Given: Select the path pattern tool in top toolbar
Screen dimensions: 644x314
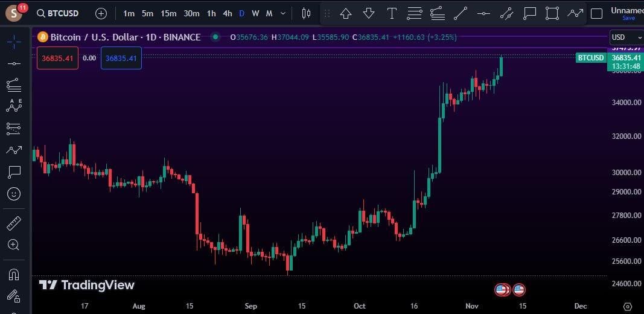Looking at the screenshot, I should (575, 13).
